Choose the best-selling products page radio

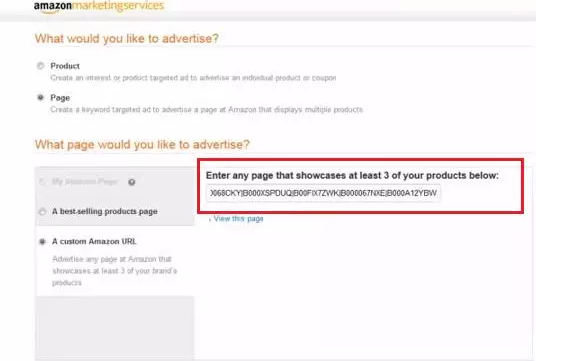42,212
